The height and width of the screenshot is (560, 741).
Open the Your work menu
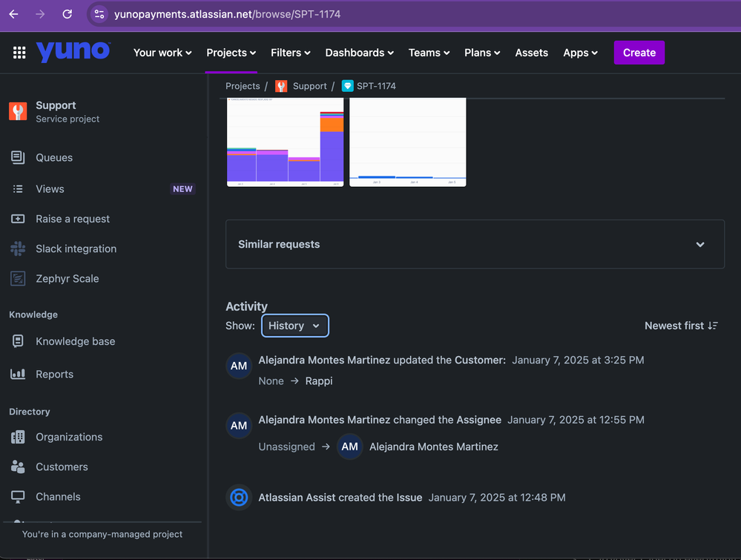pos(162,53)
